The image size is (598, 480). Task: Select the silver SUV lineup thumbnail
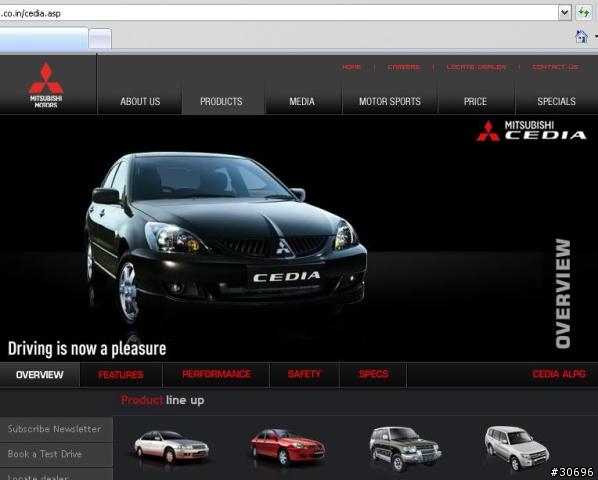pos(517,448)
